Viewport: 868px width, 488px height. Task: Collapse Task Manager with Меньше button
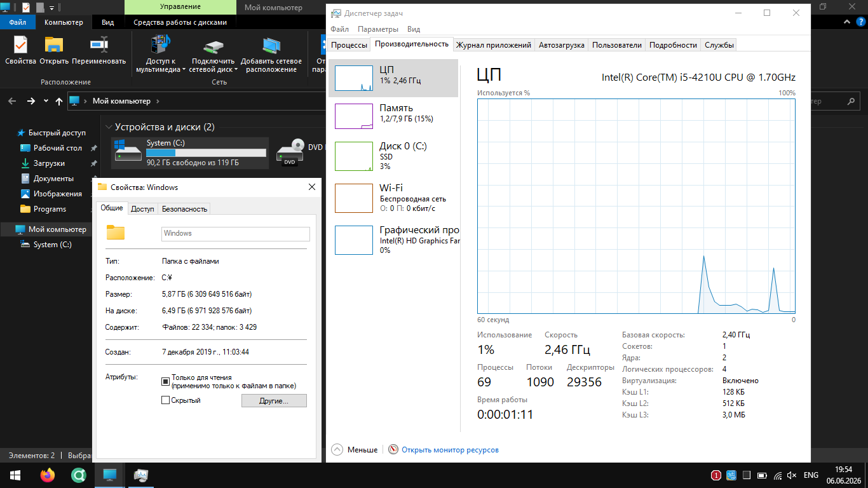355,450
